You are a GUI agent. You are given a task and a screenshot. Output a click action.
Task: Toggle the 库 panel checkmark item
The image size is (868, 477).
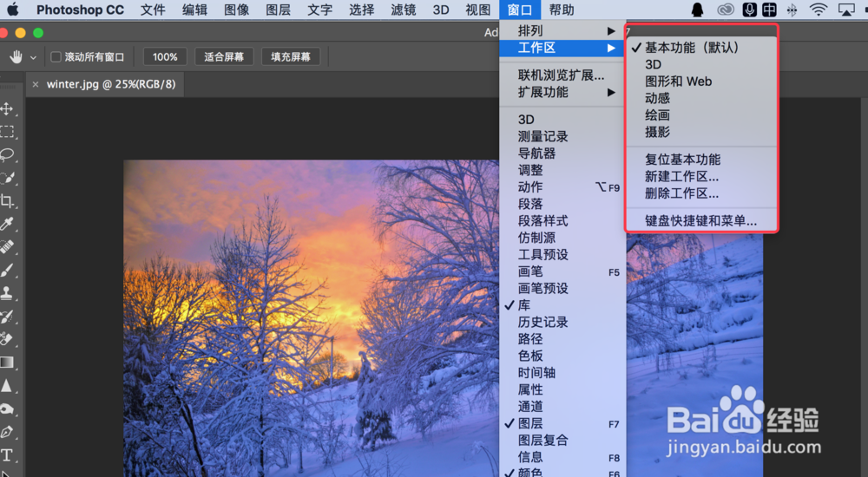[562, 305]
